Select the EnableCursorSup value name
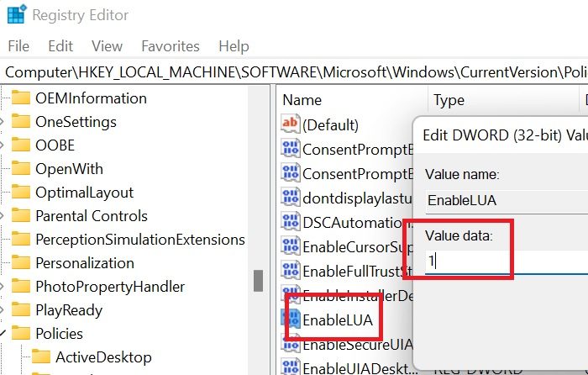The height and width of the screenshot is (375, 588). tap(358, 247)
